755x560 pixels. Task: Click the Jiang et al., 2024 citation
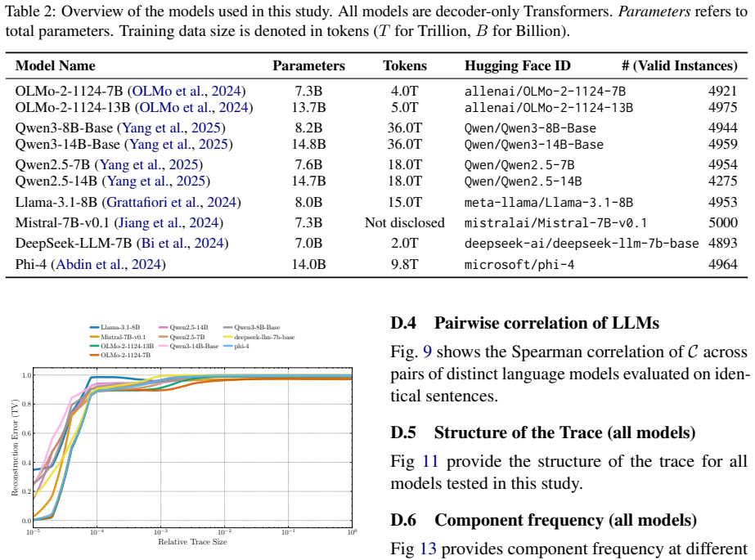169,222
